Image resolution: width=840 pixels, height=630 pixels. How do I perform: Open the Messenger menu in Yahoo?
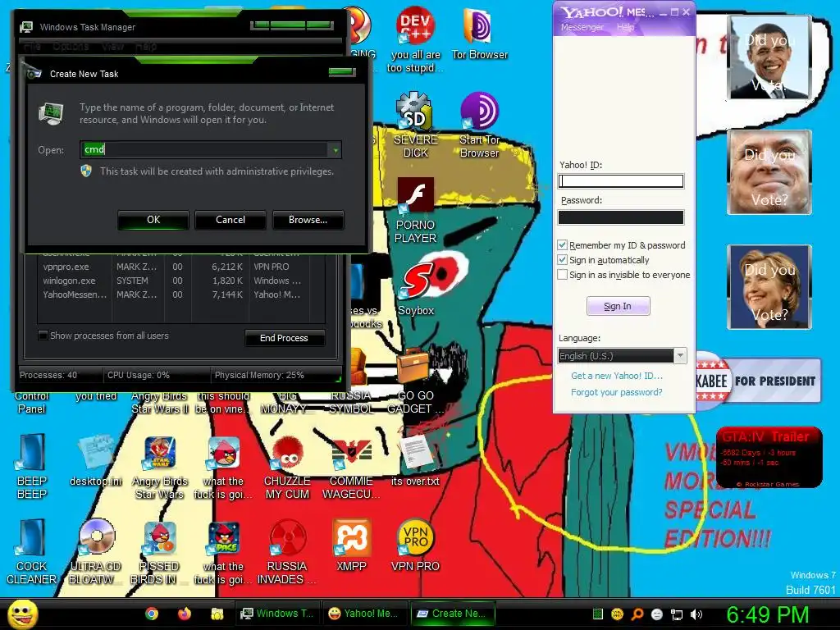[582, 27]
